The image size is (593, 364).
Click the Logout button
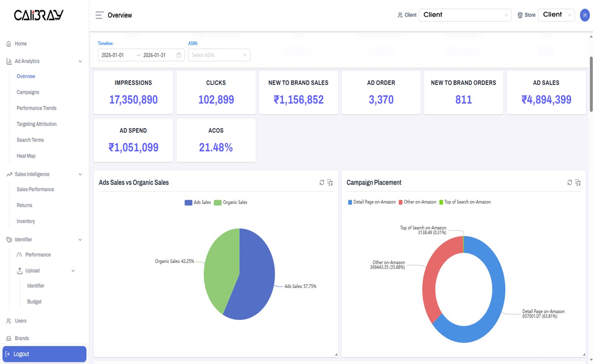click(44, 354)
